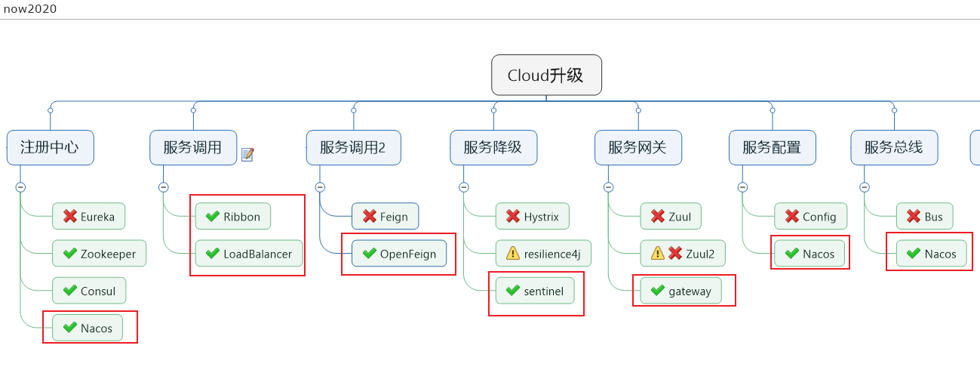Click the red X icon on Feign

click(370, 217)
